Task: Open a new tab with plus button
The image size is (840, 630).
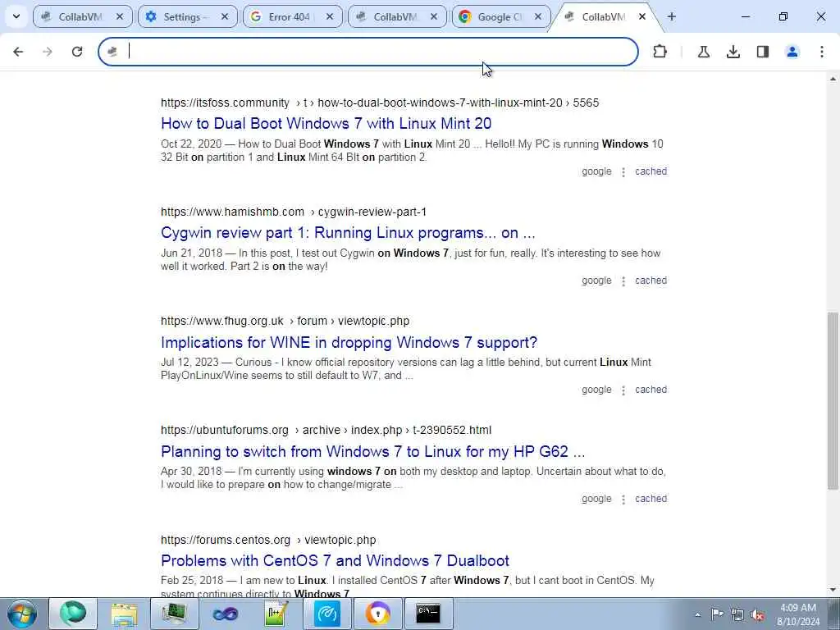Action: [x=671, y=16]
